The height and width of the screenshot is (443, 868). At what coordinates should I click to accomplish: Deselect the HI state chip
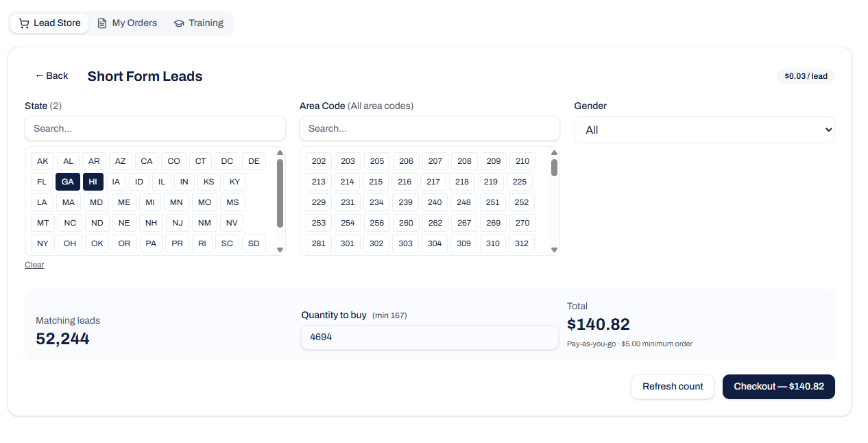93,182
